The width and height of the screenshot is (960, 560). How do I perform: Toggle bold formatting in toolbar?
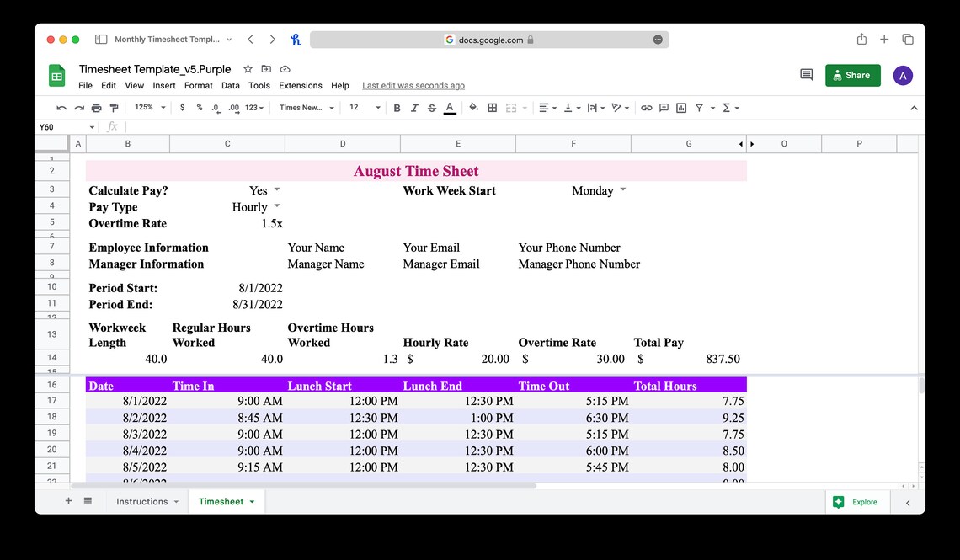point(397,107)
